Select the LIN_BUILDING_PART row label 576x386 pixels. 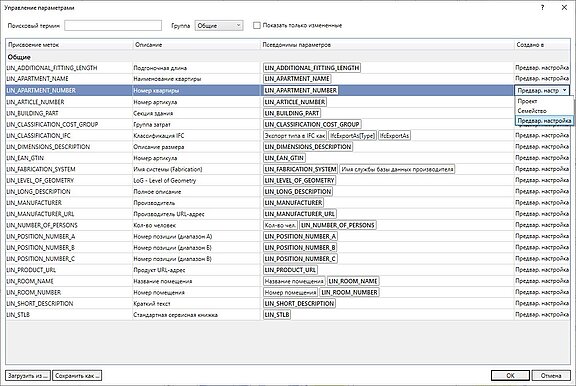pyautogui.click(x=32, y=113)
